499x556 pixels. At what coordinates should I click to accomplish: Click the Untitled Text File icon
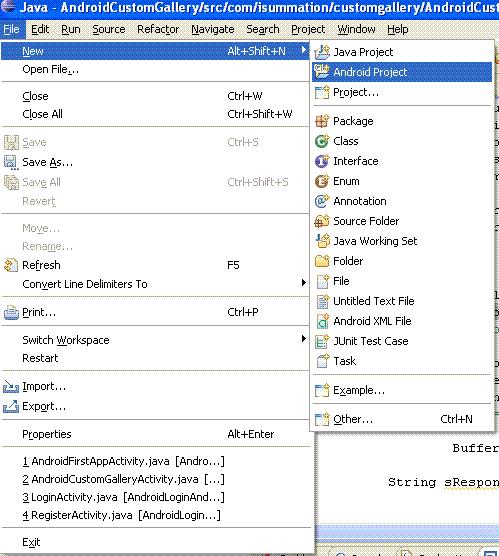coord(323,301)
